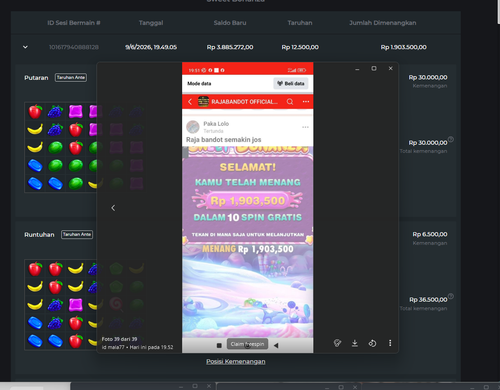Minimize the photo viewer window
Screen dimensions: 500x390
coord(357,69)
